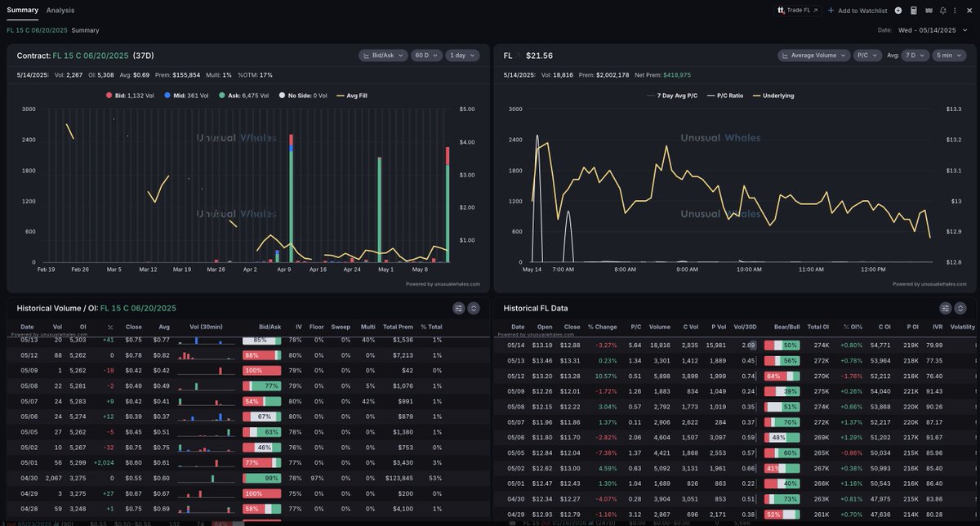Click the 2,067 volume cell in the 04/30 row
Image resolution: width=980 pixels, height=526 pixels.
pyautogui.click(x=53, y=477)
